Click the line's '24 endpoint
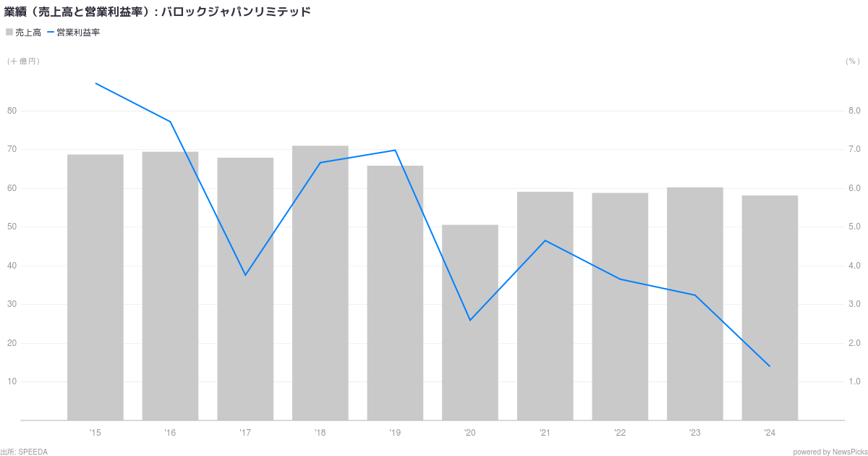The width and height of the screenshot is (868, 456). 770,366
